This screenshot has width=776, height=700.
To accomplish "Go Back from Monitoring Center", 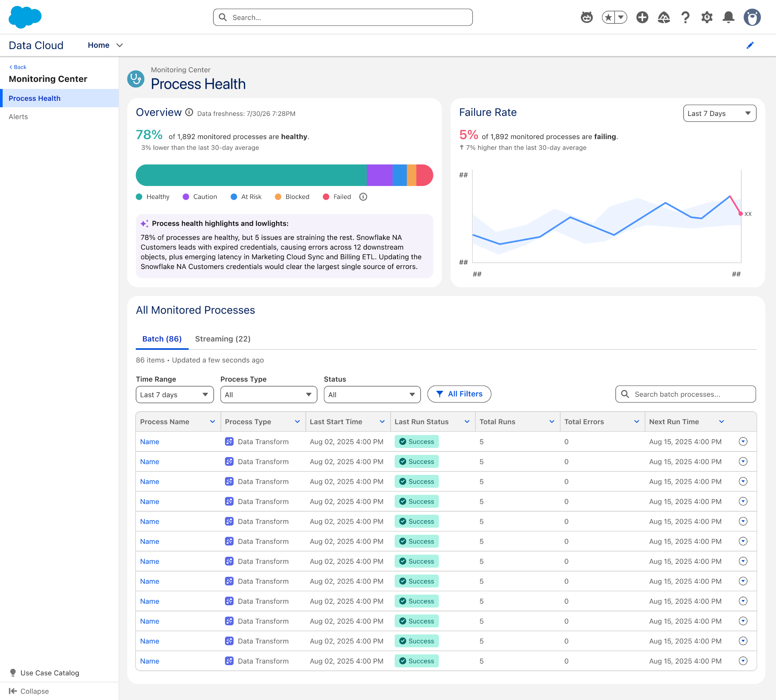I will coord(18,67).
